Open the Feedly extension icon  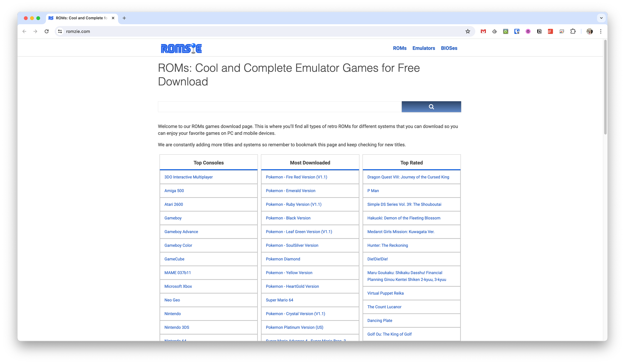(x=494, y=31)
